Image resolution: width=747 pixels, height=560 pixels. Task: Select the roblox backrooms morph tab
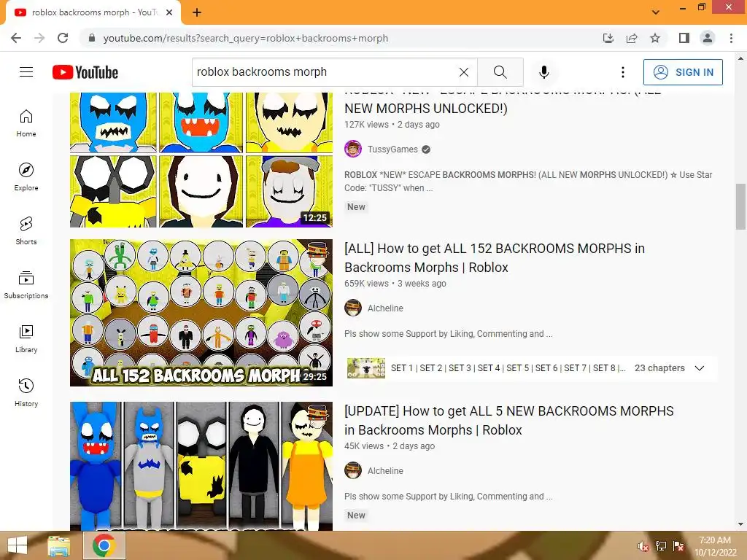93,12
